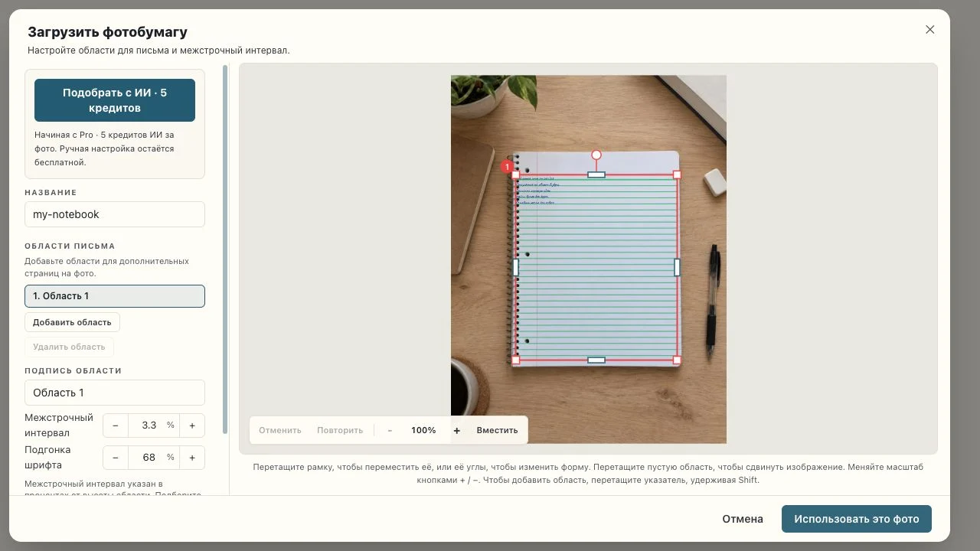
Task: Close the upload photo paper dialog
Action: pos(929,30)
